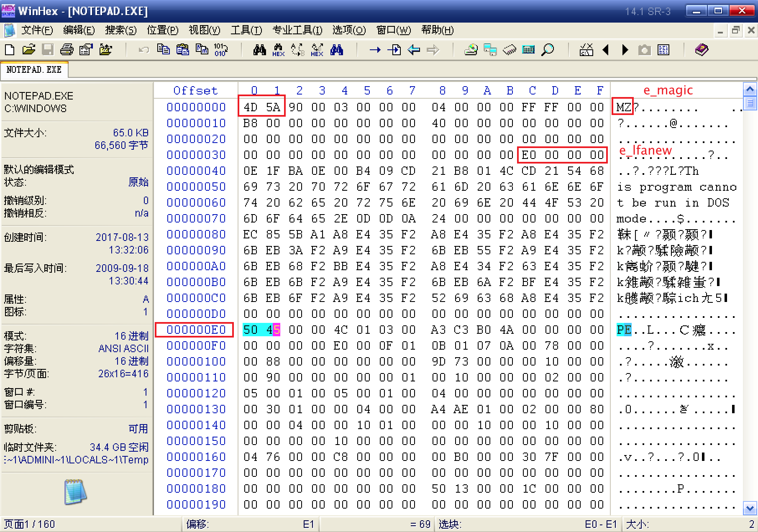
Task: Open the purple help book icon
Action: (702, 50)
